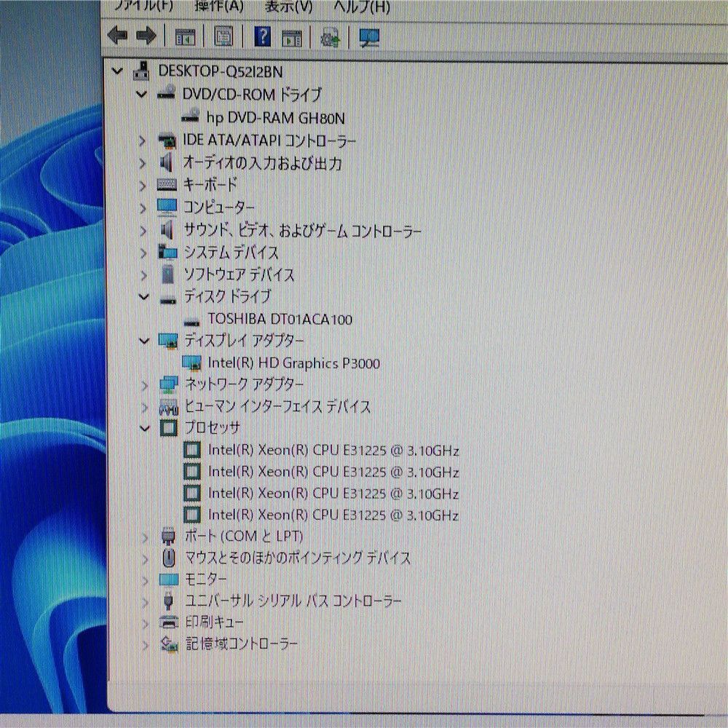Select TOSHIBA DT01ACA100 disk drive

[280, 320]
